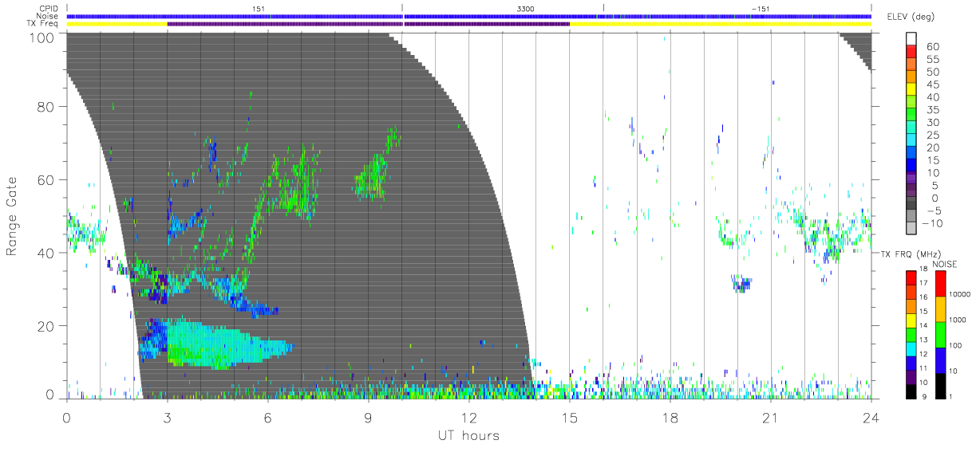Click the '60' label on ELEV colorbar

click(x=931, y=46)
